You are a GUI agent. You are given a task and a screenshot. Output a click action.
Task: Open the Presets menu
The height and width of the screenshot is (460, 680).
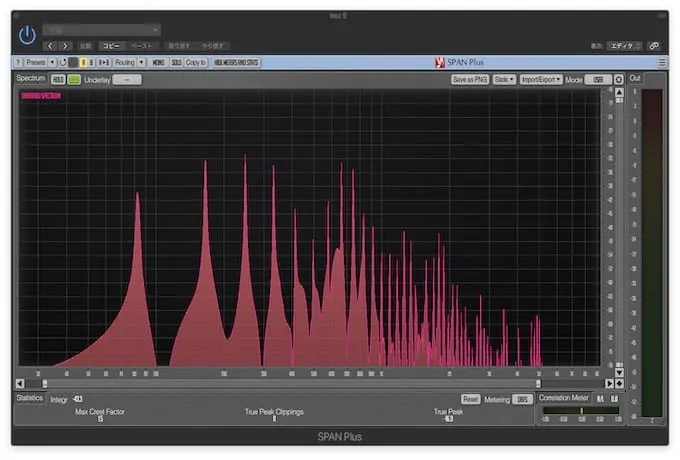click(35, 62)
